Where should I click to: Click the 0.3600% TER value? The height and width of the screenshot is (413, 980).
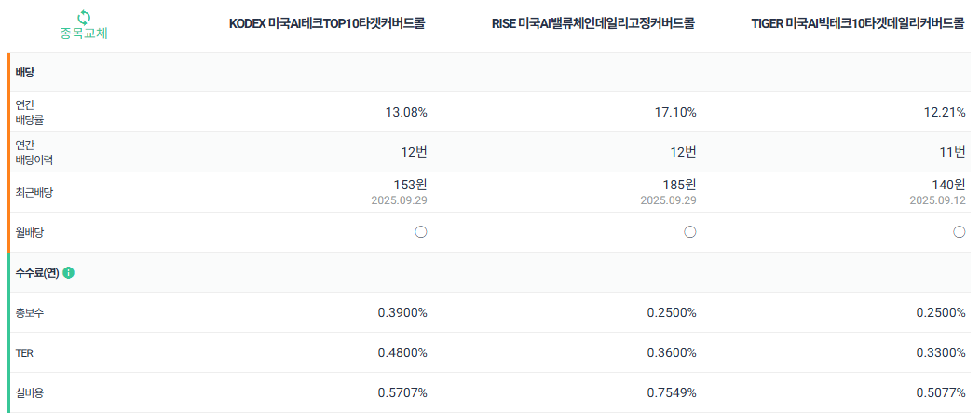coord(672,353)
